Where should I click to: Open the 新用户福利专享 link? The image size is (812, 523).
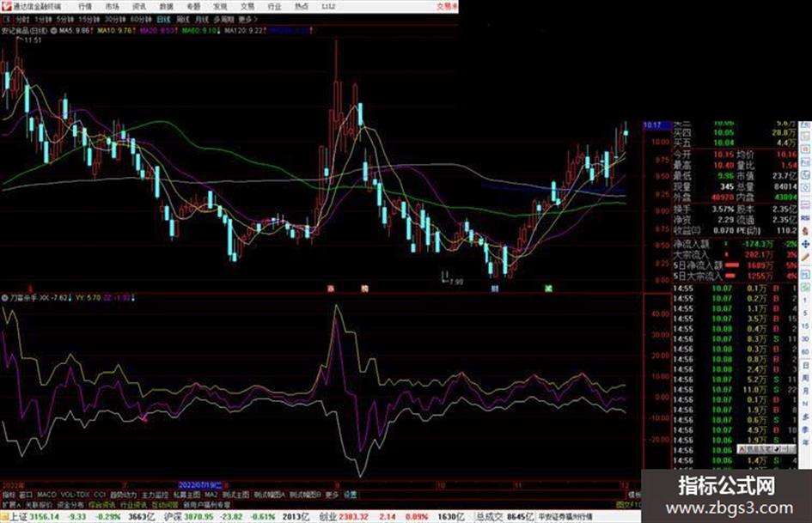point(206,504)
